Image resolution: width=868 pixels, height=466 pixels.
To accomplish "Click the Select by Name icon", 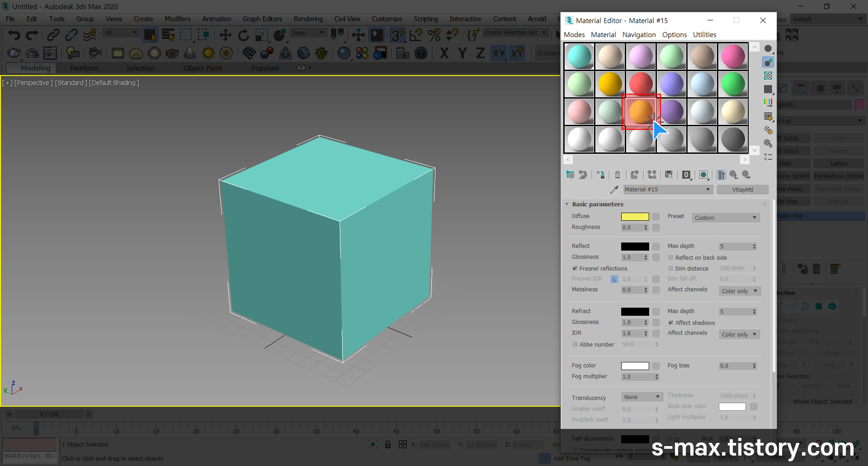I will pyautogui.click(x=168, y=35).
